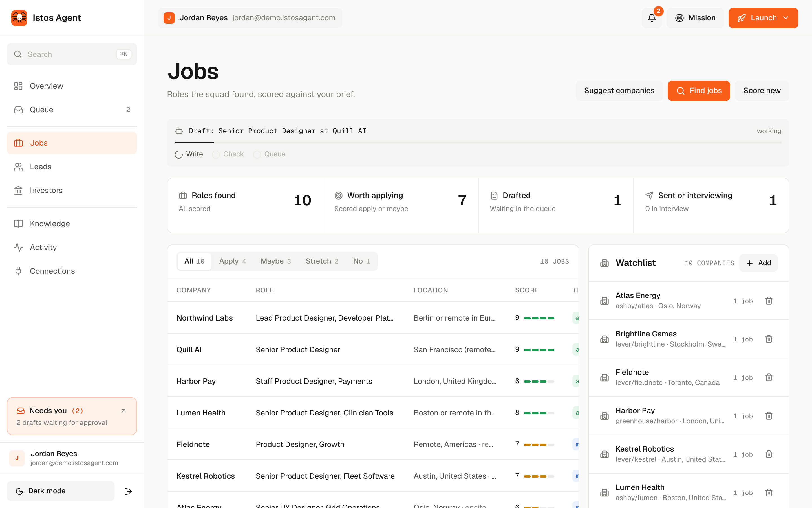Click the logout icon beside Dark mode
This screenshot has height=508, width=812.
tap(128, 491)
